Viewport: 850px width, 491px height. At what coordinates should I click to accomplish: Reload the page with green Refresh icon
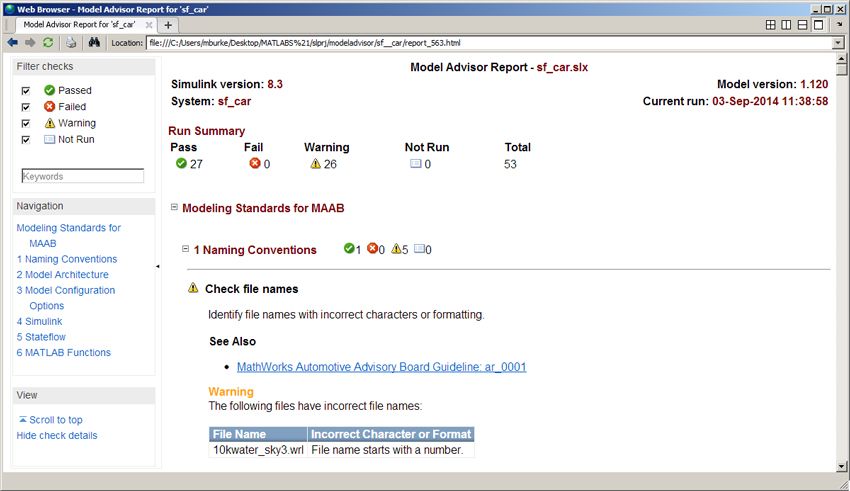click(x=48, y=43)
